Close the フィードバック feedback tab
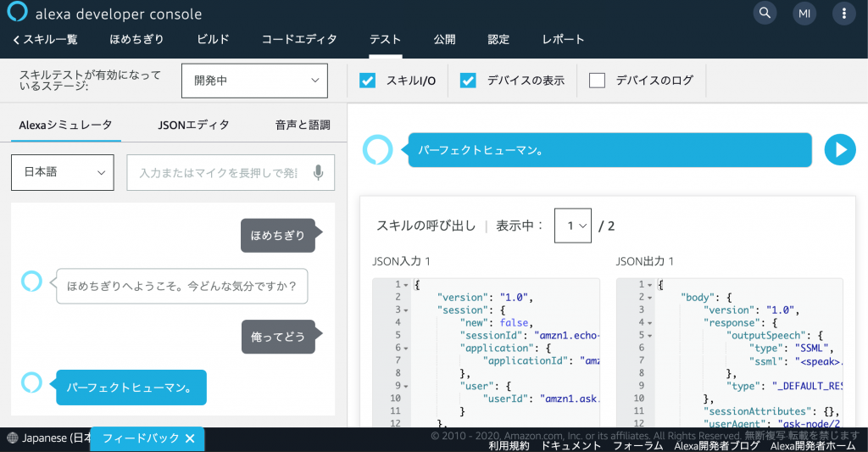 click(x=190, y=438)
